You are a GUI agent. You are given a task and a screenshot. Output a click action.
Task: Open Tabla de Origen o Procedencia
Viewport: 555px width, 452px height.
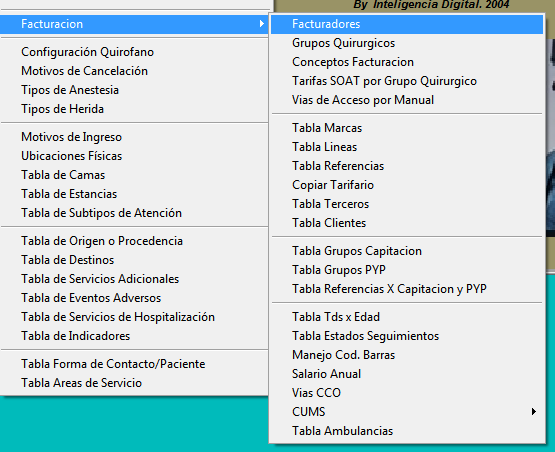coord(134,241)
